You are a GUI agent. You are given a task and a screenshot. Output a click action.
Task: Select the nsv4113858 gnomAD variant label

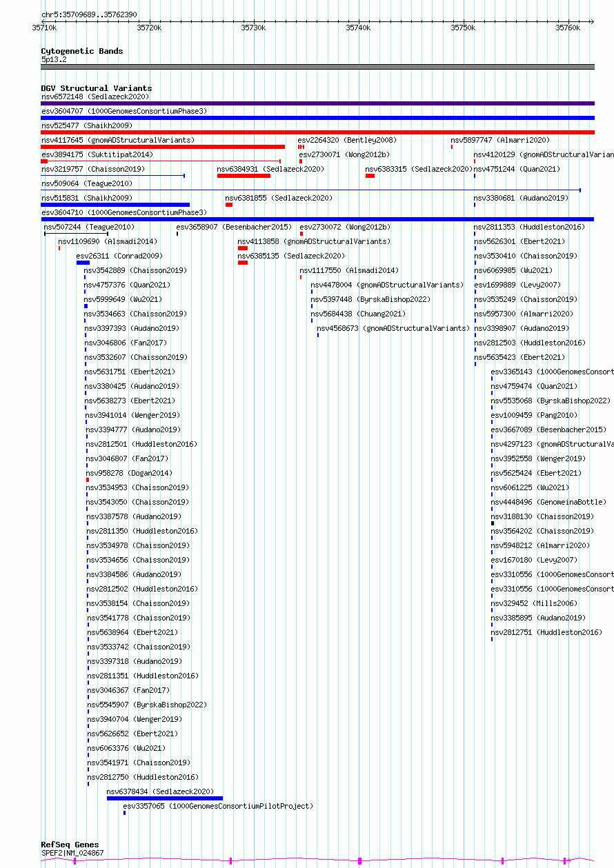(314, 241)
